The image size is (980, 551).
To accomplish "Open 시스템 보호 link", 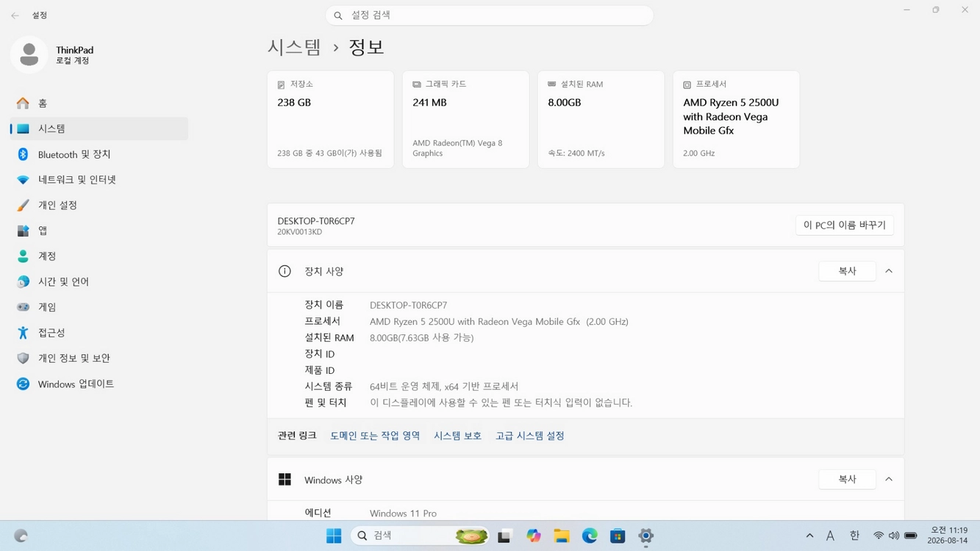I will [x=457, y=436].
